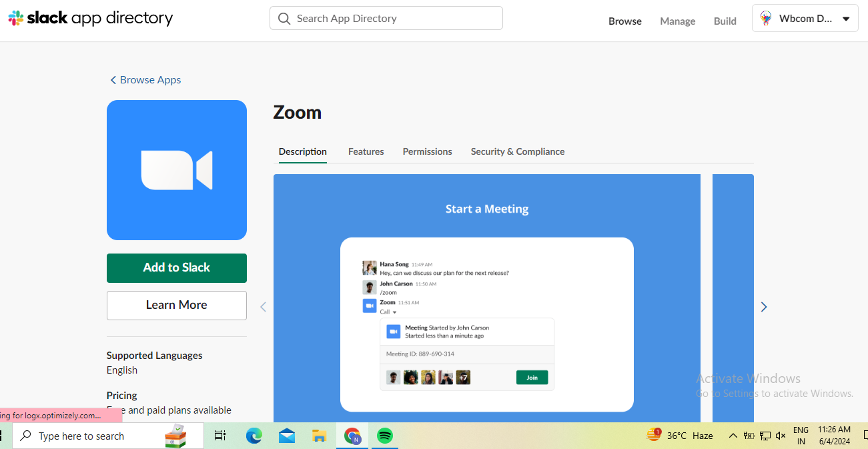Click Hana Song's avatar in the preview

(370, 268)
